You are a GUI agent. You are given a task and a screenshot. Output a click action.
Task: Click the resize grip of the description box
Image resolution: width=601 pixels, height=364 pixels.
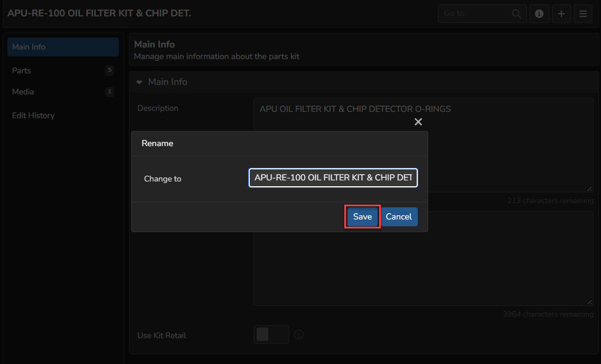pos(590,188)
